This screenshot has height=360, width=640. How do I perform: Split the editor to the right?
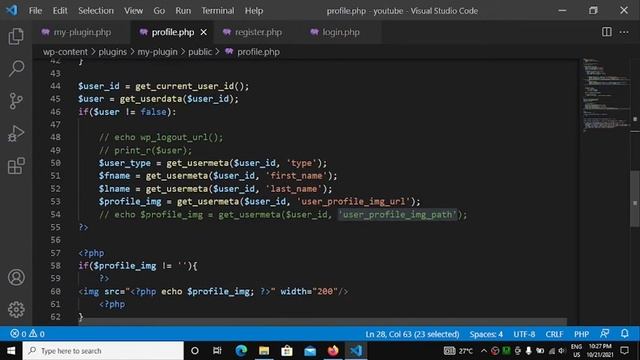(x=607, y=32)
